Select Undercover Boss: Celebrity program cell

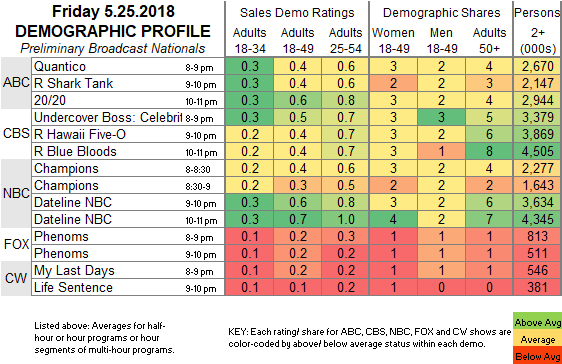(x=128, y=118)
